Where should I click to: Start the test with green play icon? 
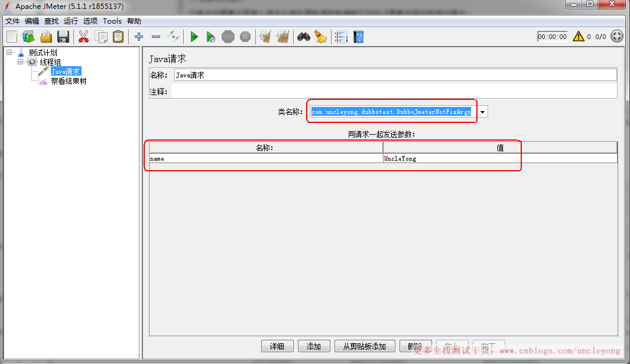(194, 37)
